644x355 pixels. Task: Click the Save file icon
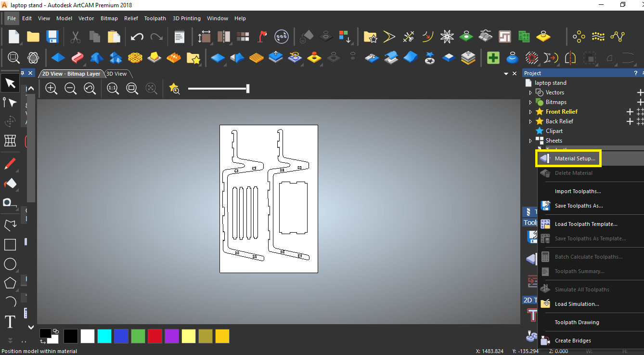52,37
